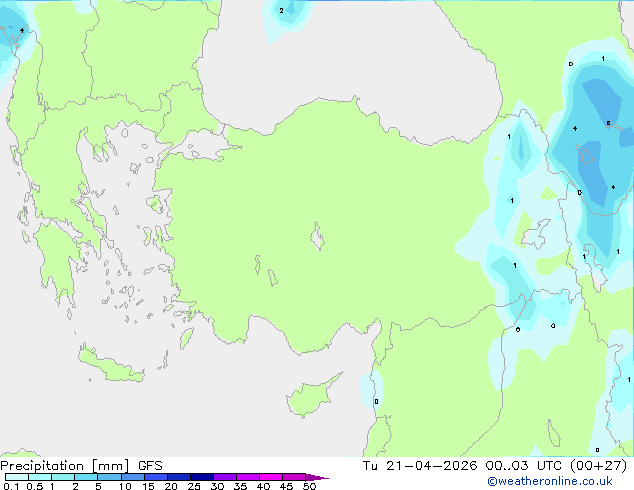Click the over-50 mm legend arrow tip
This screenshot has width=634, height=490.
317,477
